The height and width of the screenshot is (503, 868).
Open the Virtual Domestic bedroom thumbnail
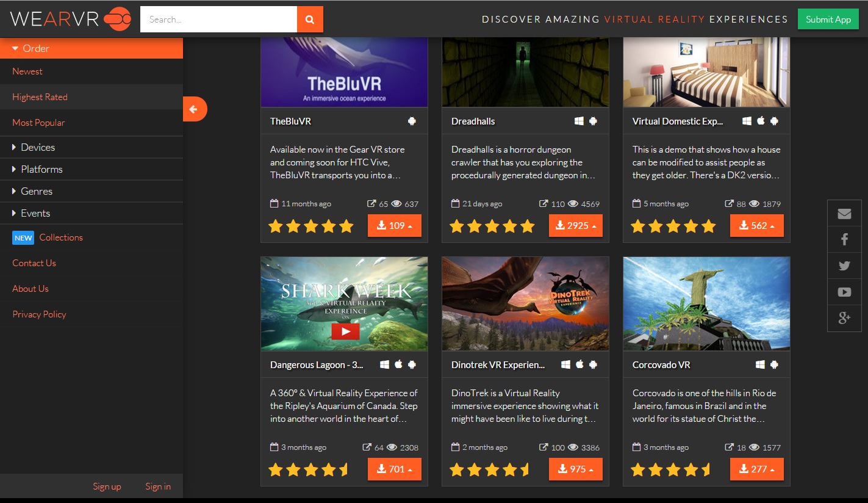(706, 72)
